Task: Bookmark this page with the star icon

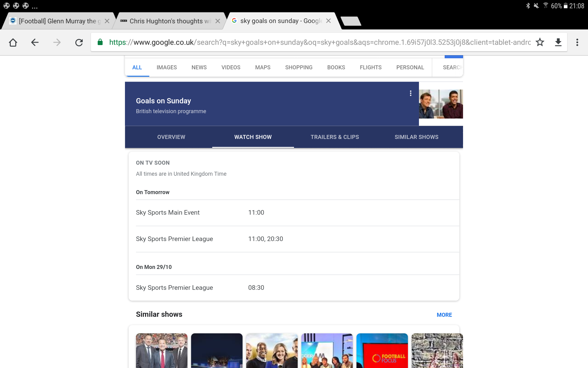Action: (540, 42)
